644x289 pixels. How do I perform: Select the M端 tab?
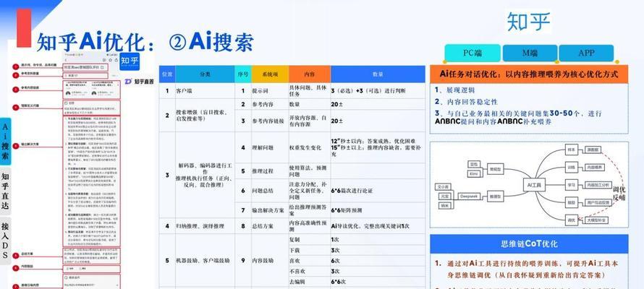[x=530, y=53]
